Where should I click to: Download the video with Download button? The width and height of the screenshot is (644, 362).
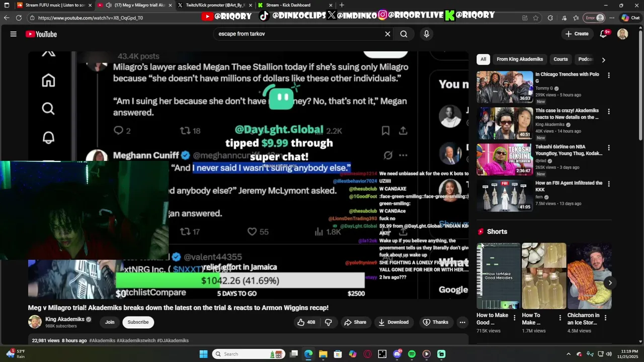coord(393,322)
